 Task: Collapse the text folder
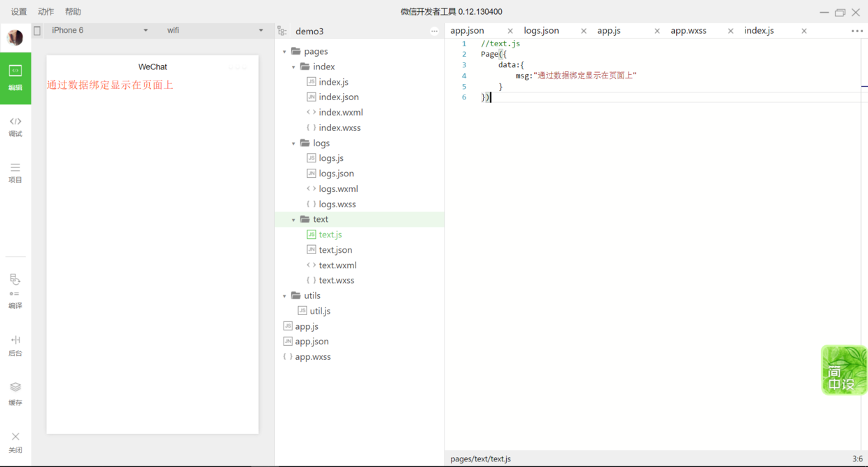(x=294, y=220)
